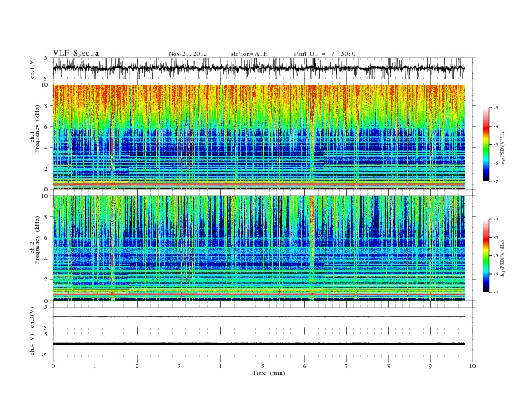Click the ch.1 voltage waveform trace
The height and width of the screenshot is (411, 532).
[x=259, y=68]
